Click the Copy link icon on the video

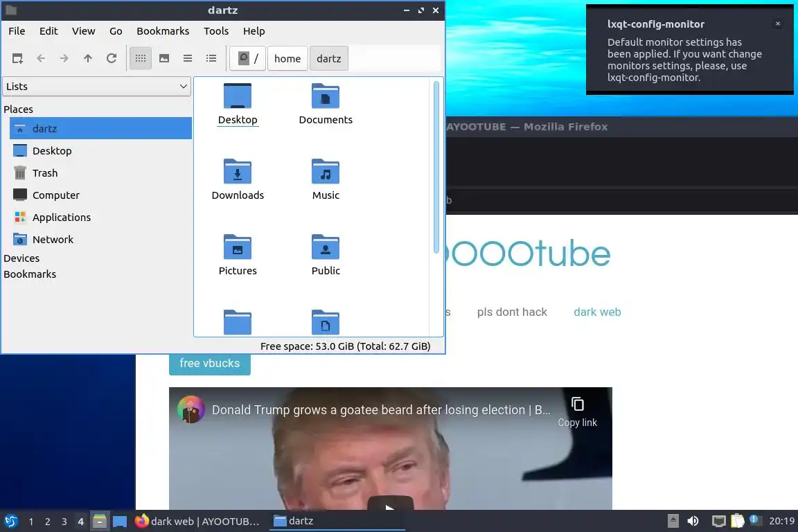[578, 405]
